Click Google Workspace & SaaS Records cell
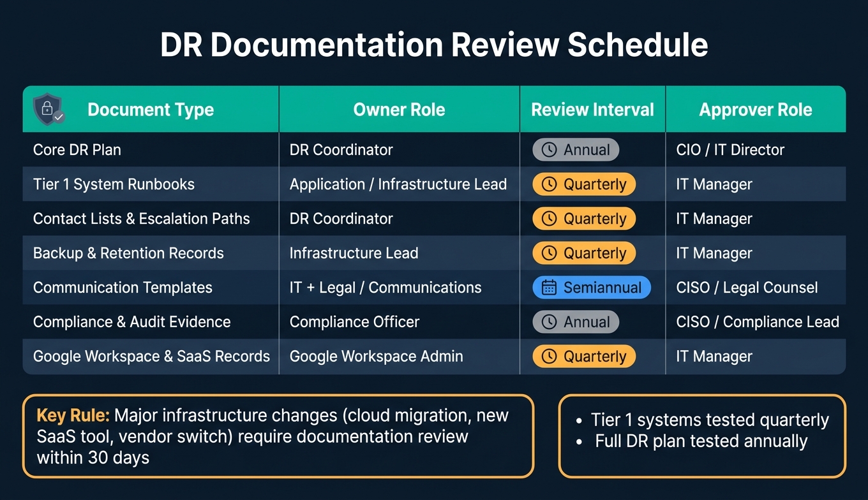The width and height of the screenshot is (868, 500). [151, 357]
